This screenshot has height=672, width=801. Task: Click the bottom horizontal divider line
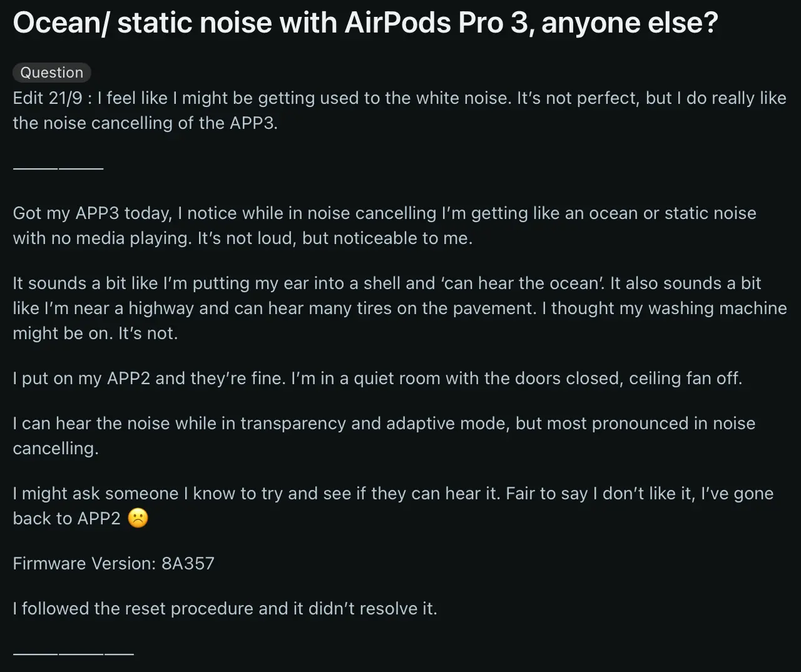coord(73,654)
